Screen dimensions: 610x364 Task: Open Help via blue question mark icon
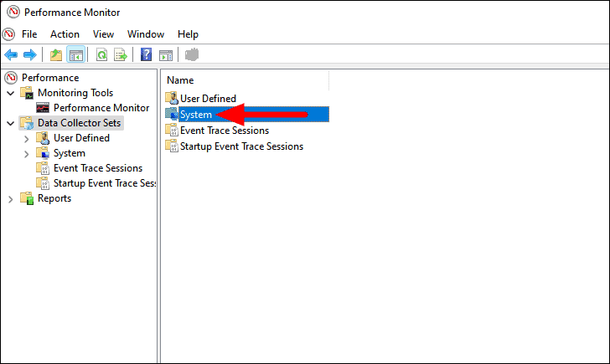coord(146,54)
